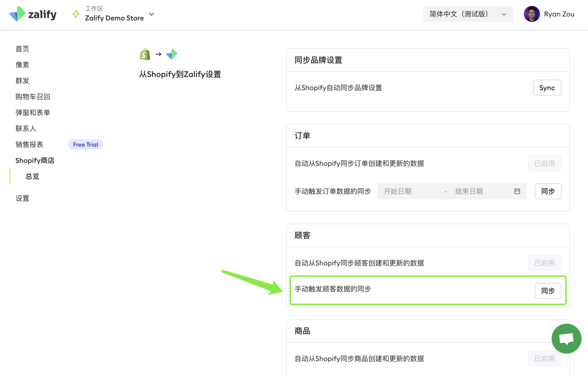The image size is (588, 376).
Task: Open the 简体中文 language dropdown
Action: click(467, 14)
